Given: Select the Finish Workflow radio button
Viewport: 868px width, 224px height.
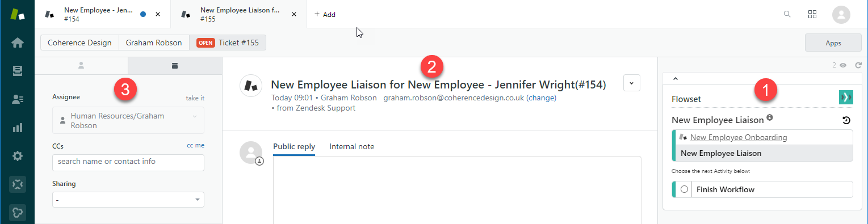Looking at the screenshot, I should [x=684, y=189].
